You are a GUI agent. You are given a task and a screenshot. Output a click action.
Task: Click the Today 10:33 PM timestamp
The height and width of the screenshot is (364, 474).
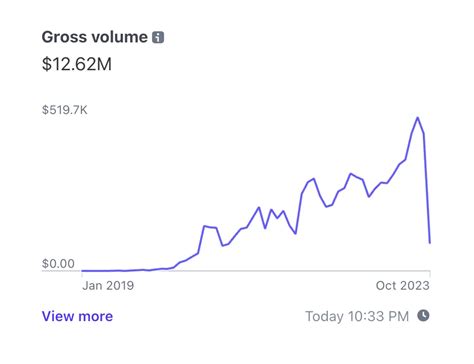coord(357,316)
